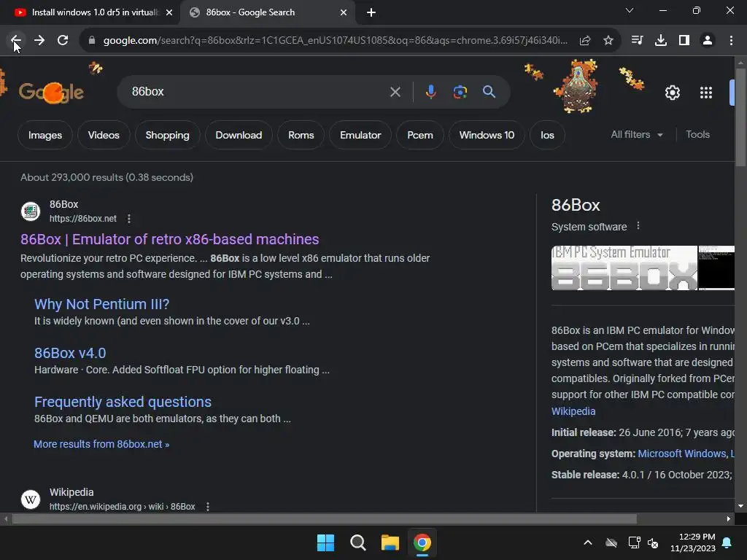Go forward in browser history

click(39, 41)
